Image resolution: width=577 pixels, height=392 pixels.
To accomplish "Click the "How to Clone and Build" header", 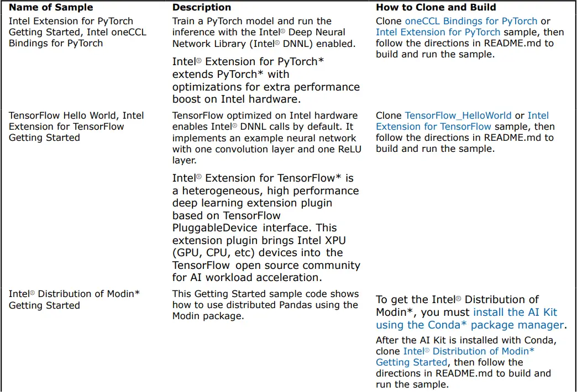I will tap(436, 8).
